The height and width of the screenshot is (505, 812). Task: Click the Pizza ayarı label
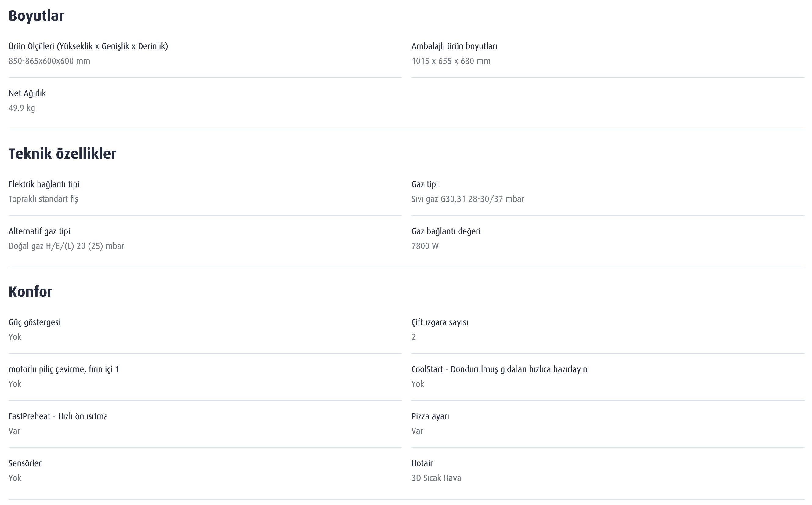(430, 416)
